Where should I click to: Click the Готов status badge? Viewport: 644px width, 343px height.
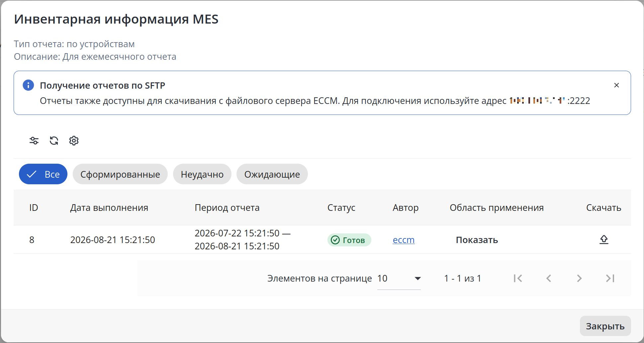coord(349,240)
